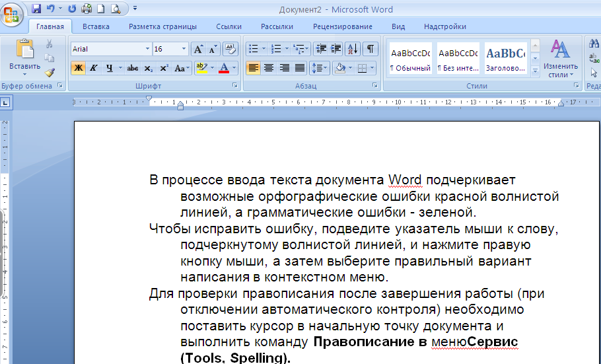Open the line spacing dropdown
601x364 pixels.
pyautogui.click(x=319, y=68)
